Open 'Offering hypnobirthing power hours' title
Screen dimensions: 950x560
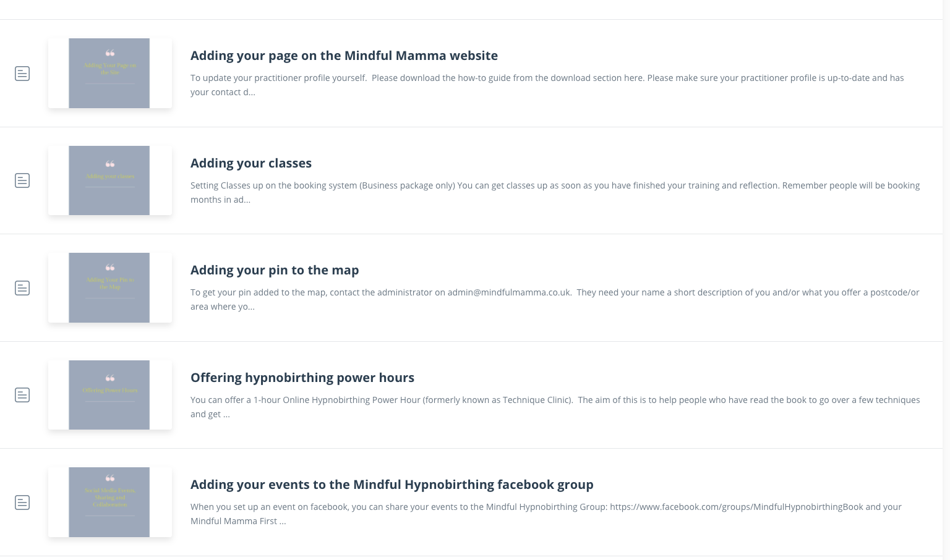click(x=302, y=378)
